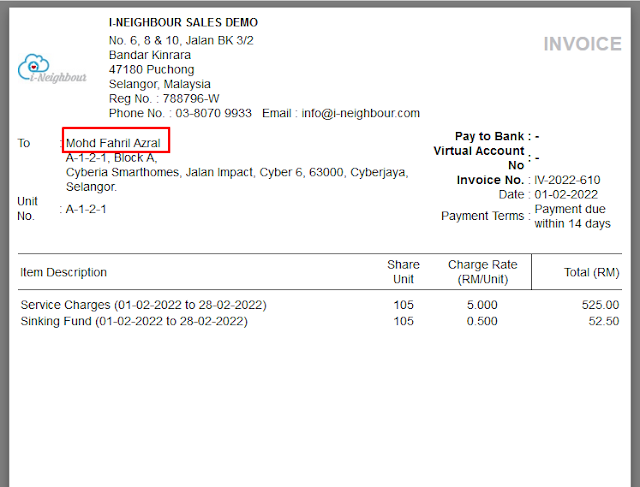Click the 'Payment Terms' label
640x487 pixels.
(482, 216)
